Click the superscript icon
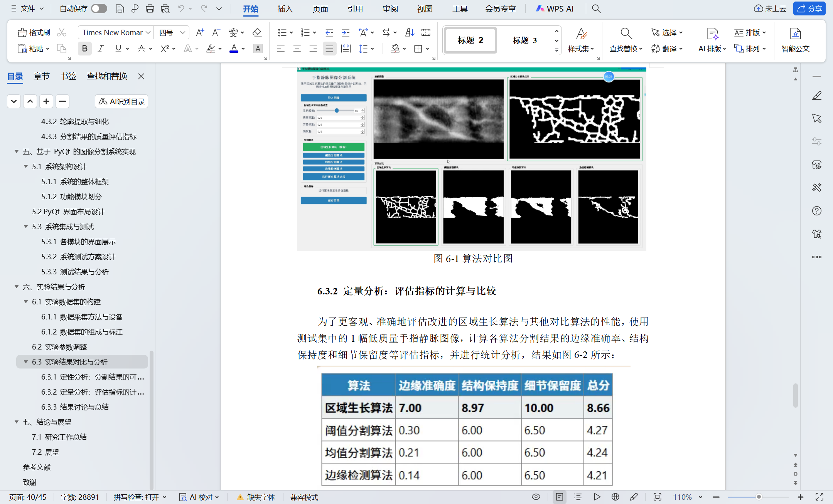Image resolution: width=833 pixels, height=504 pixels. point(165,49)
